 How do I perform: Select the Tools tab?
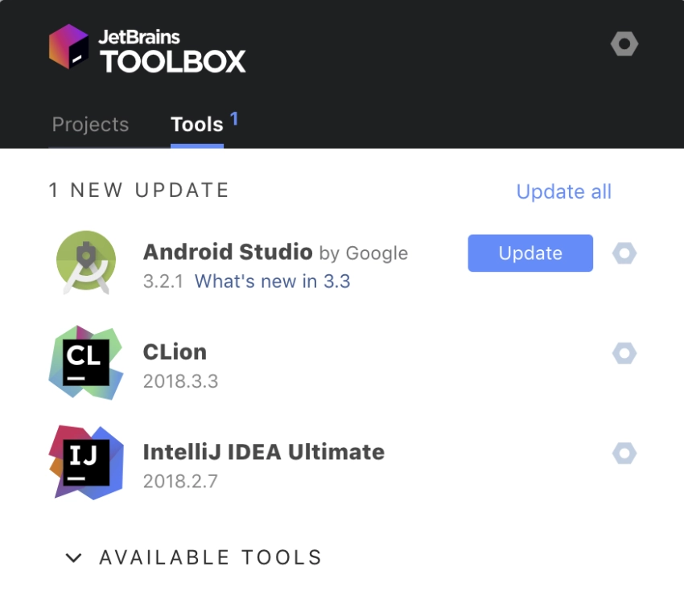pos(196,125)
